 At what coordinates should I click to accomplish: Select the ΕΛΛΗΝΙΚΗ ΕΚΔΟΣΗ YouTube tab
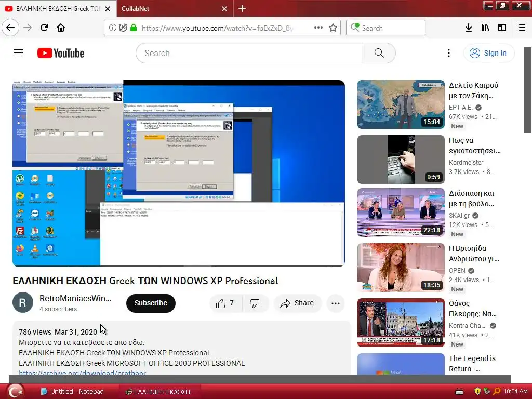pos(58,8)
